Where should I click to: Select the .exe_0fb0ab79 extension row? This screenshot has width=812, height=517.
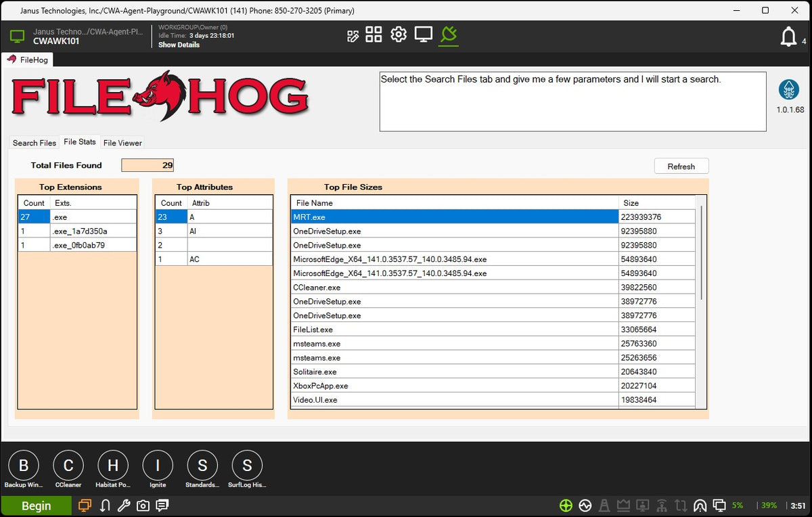(77, 245)
